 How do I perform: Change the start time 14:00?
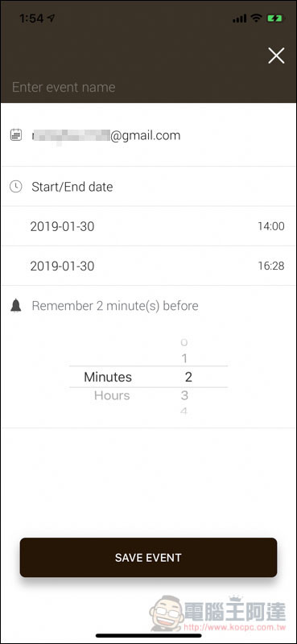[270, 226]
